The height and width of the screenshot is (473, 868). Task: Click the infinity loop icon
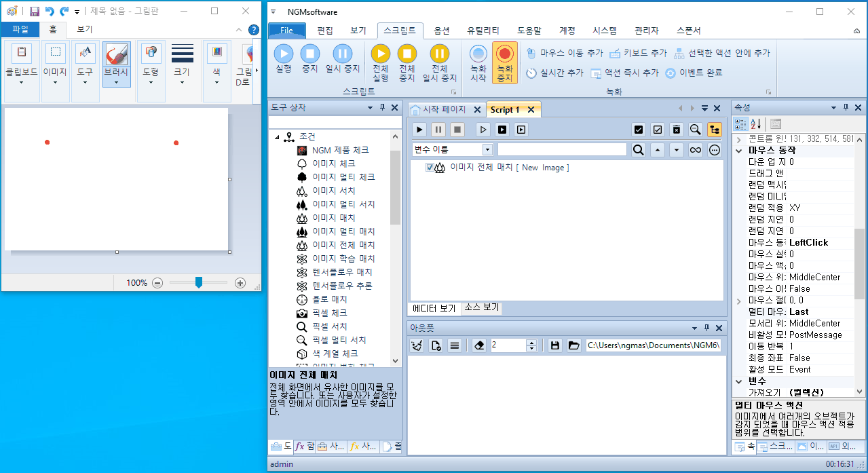pos(695,150)
